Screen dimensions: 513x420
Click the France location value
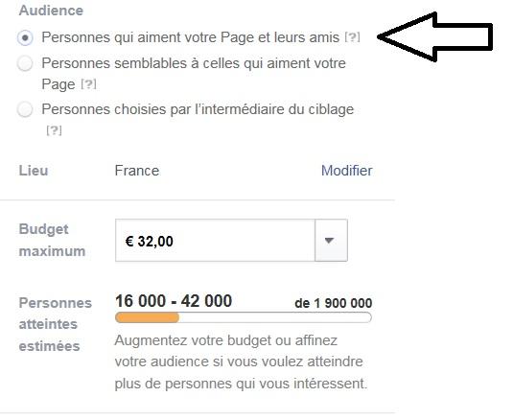point(137,171)
